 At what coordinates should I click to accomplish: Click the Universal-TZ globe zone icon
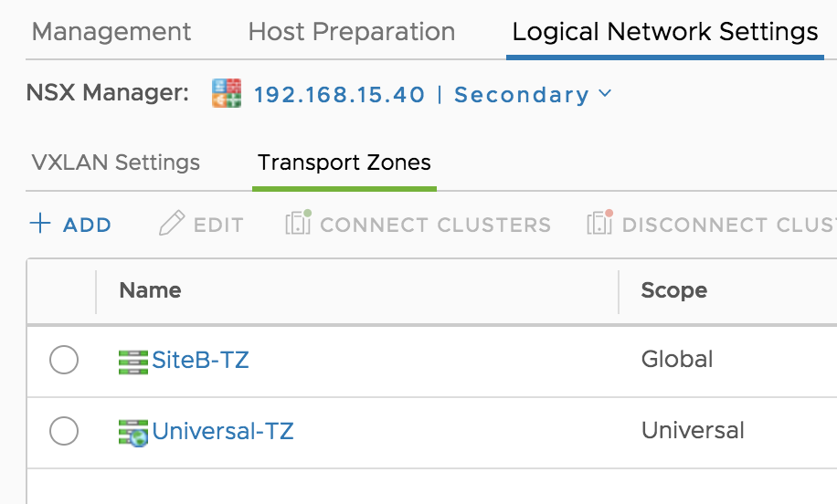(132, 433)
